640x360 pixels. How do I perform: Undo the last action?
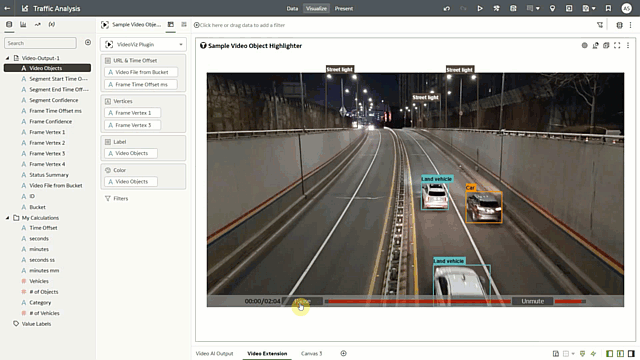447,8
